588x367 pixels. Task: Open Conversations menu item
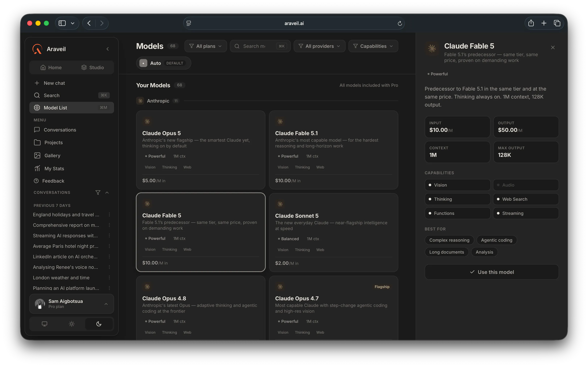tap(72, 130)
